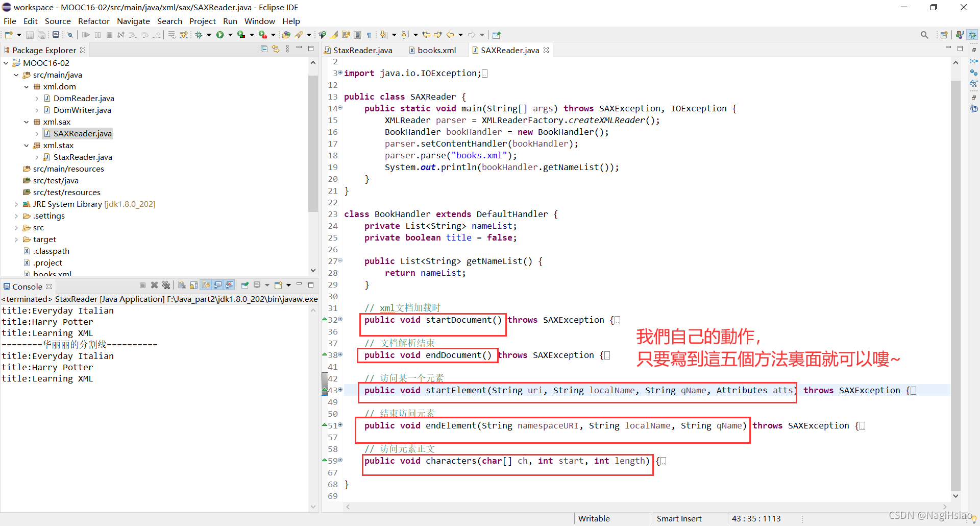This screenshot has width=980, height=526.
Task: Toggle Word Wrap in Console toolbar
Action: click(206, 285)
